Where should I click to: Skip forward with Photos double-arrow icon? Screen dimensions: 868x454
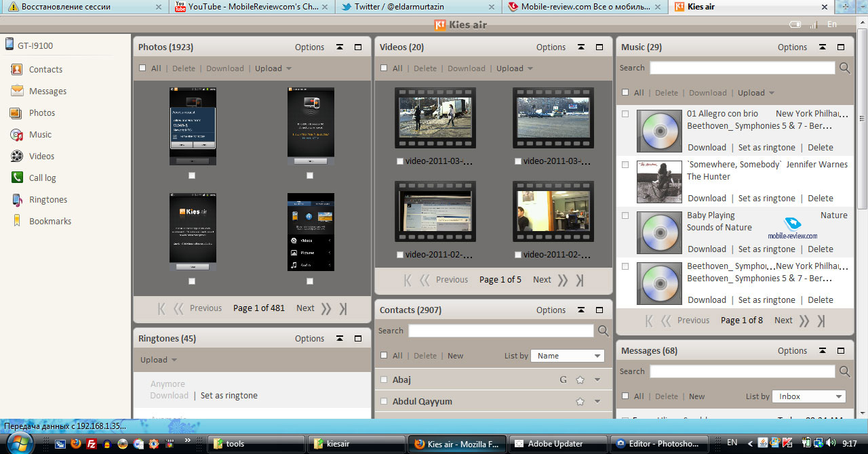(x=326, y=308)
